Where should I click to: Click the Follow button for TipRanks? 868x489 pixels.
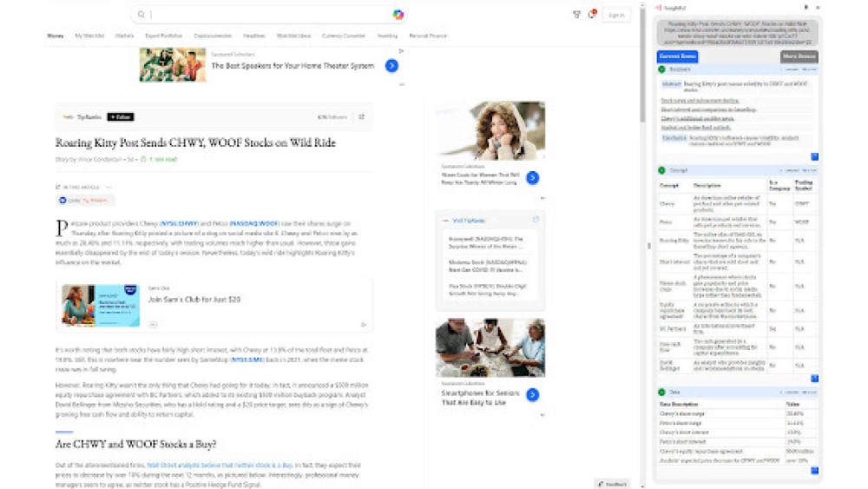click(x=120, y=117)
